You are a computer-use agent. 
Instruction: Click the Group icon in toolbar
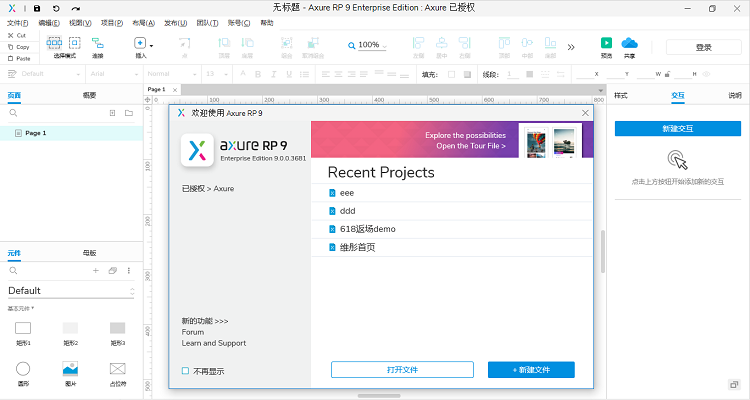tap(287, 44)
